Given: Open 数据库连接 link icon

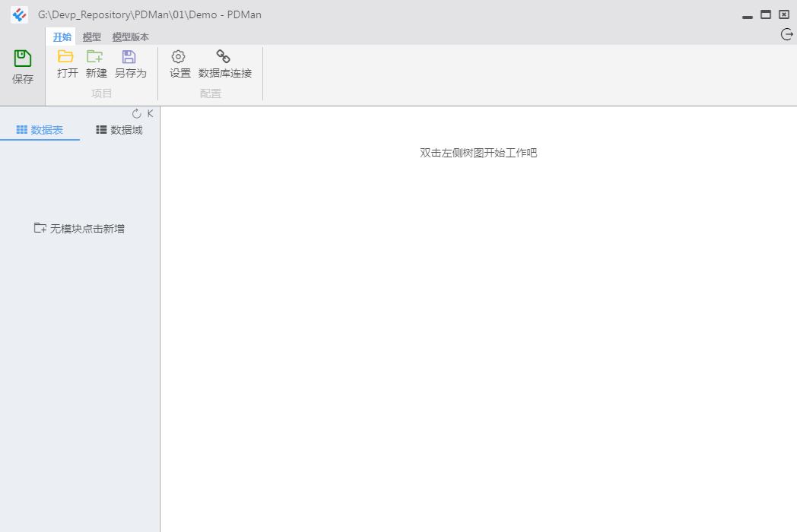Looking at the screenshot, I should pos(223,56).
